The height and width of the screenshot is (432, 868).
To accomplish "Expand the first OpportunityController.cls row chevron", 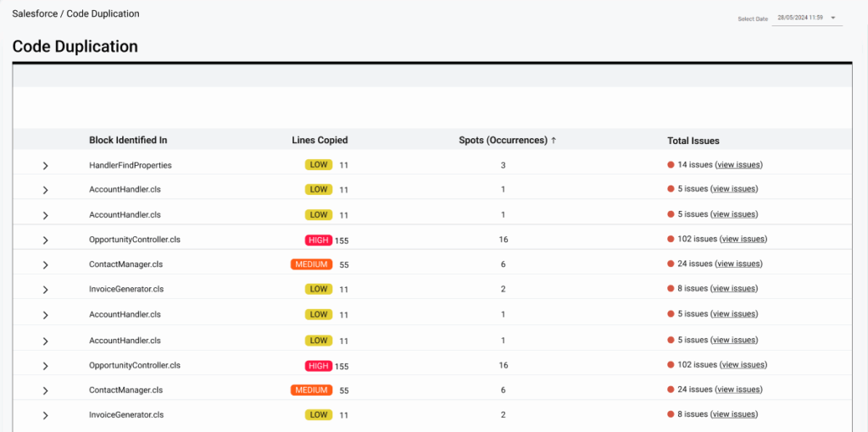I will tap(45, 241).
